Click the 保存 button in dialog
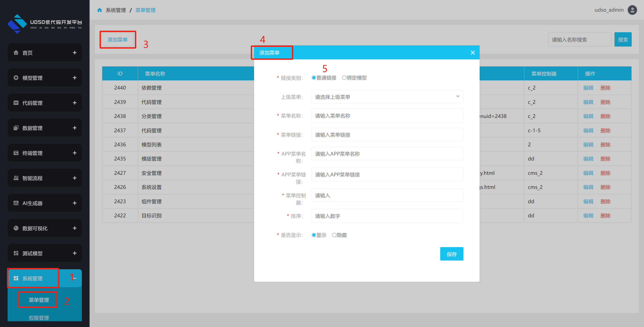Image resolution: width=644 pixels, height=327 pixels. [451, 254]
